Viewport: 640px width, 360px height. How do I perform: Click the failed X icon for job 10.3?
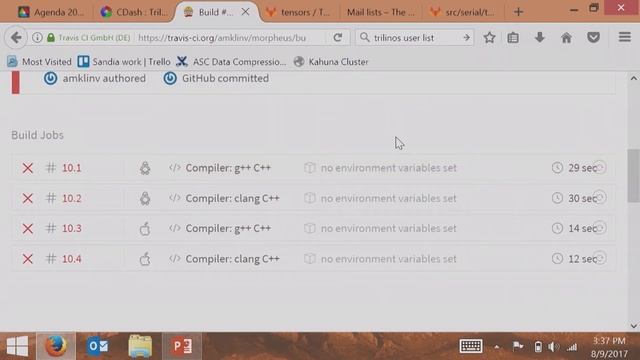coord(28,228)
